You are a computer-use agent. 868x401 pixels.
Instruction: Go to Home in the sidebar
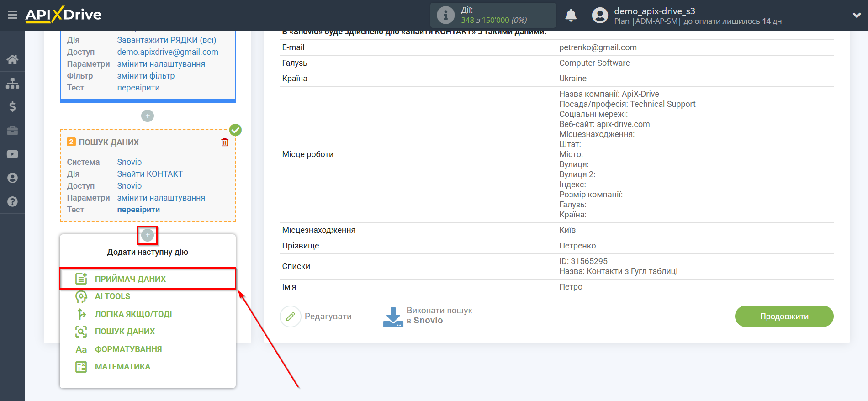tap(12, 59)
